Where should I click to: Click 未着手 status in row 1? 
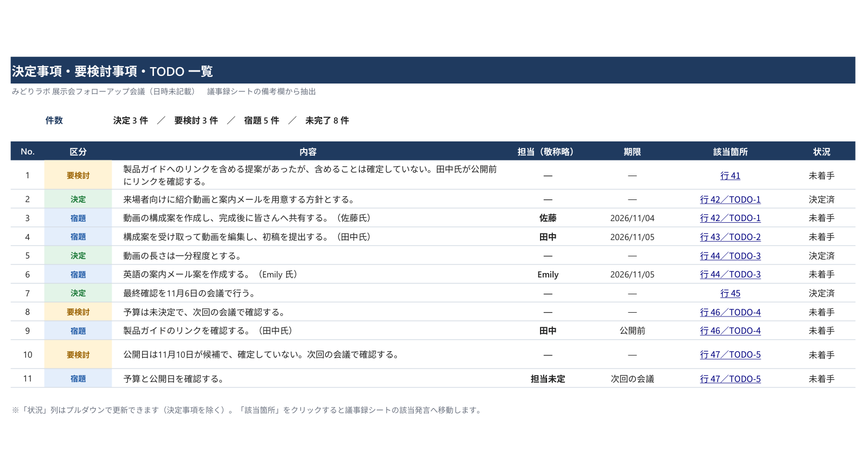[x=821, y=176]
